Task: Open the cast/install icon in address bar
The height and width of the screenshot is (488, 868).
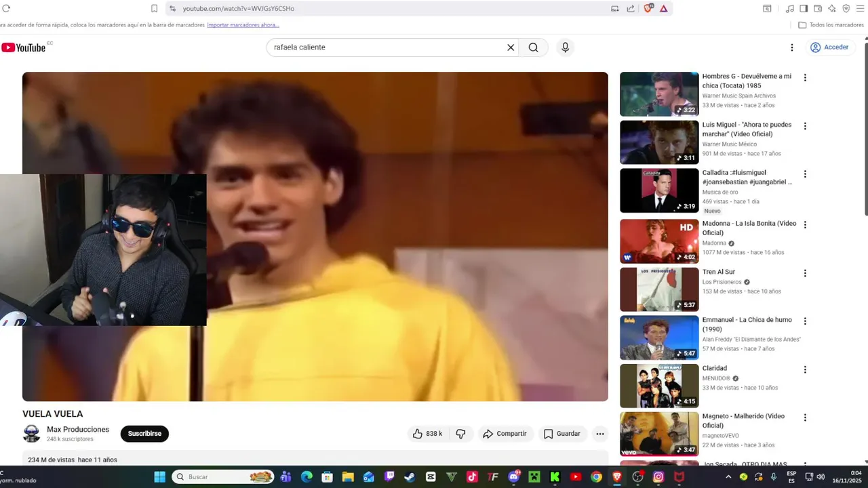Action: (615, 8)
